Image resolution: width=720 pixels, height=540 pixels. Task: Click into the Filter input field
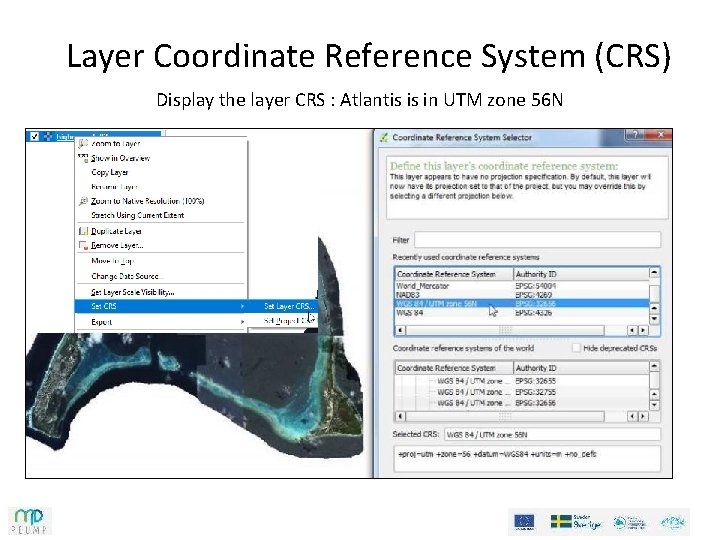537,240
